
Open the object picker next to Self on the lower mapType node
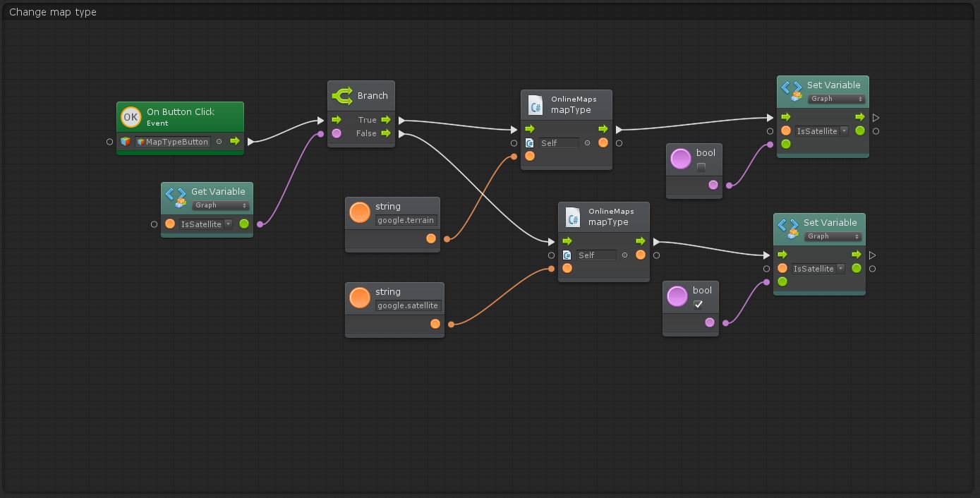624,255
